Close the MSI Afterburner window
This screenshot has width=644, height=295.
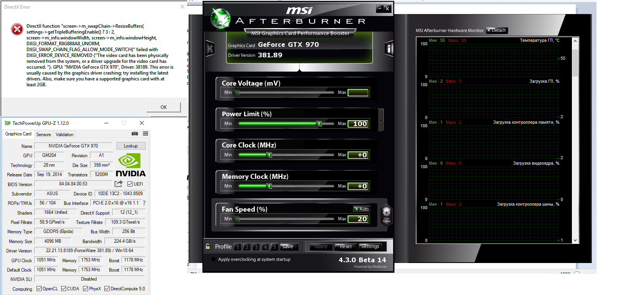(387, 8)
